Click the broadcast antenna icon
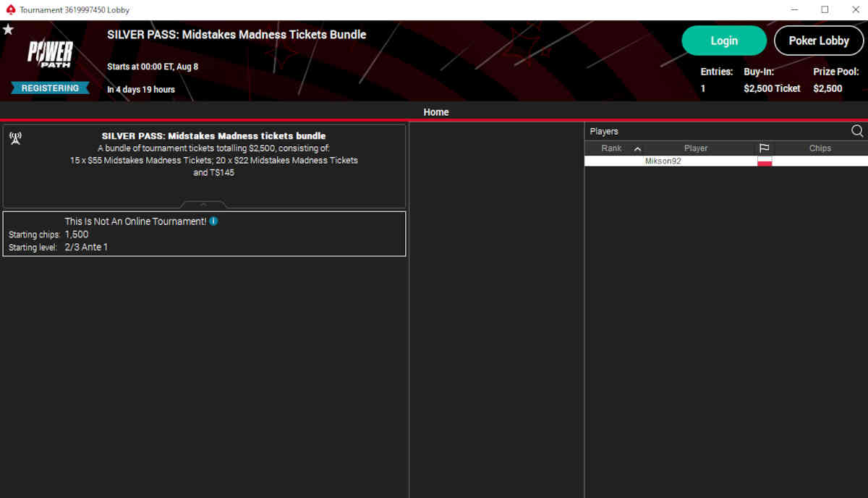The image size is (868, 498). (x=15, y=138)
